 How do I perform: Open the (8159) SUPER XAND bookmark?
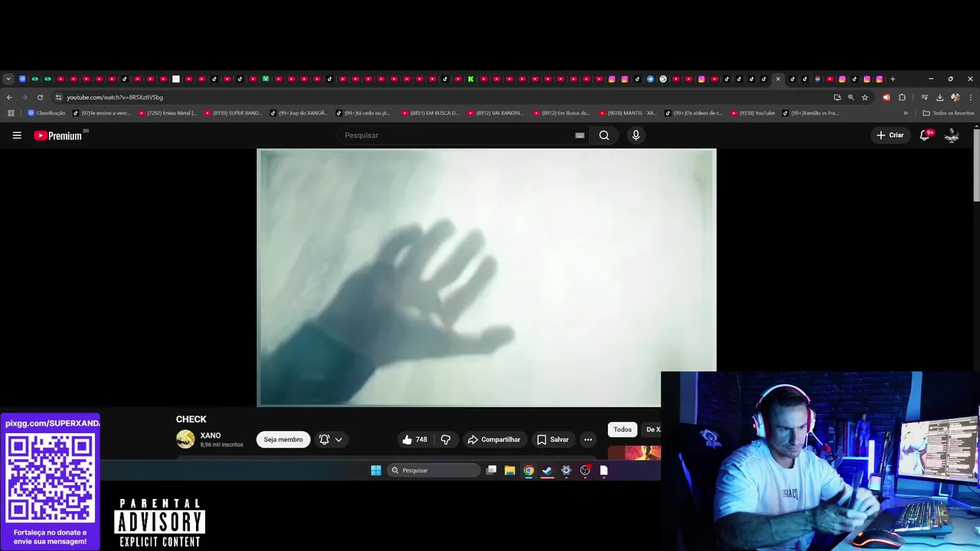(233, 113)
